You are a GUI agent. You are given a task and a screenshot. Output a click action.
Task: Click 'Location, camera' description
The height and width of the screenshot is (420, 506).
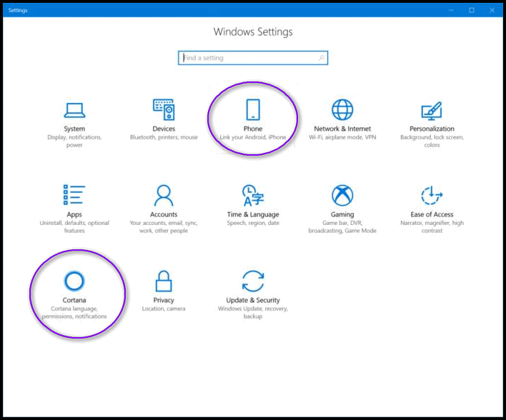click(x=164, y=309)
